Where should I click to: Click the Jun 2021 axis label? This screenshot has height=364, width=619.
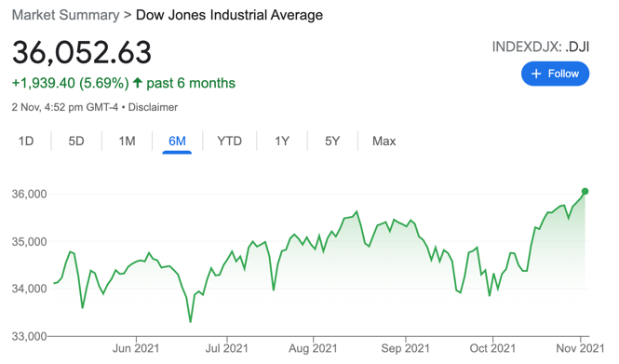click(136, 348)
